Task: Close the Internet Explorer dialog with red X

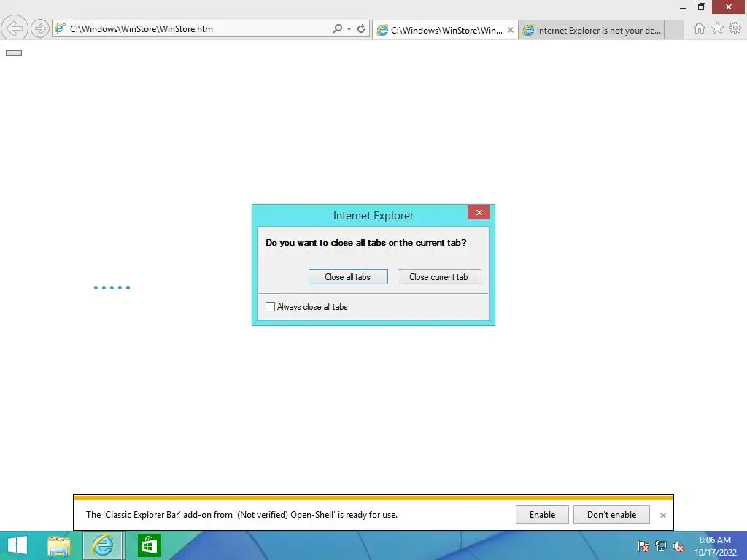Action: coord(479,212)
